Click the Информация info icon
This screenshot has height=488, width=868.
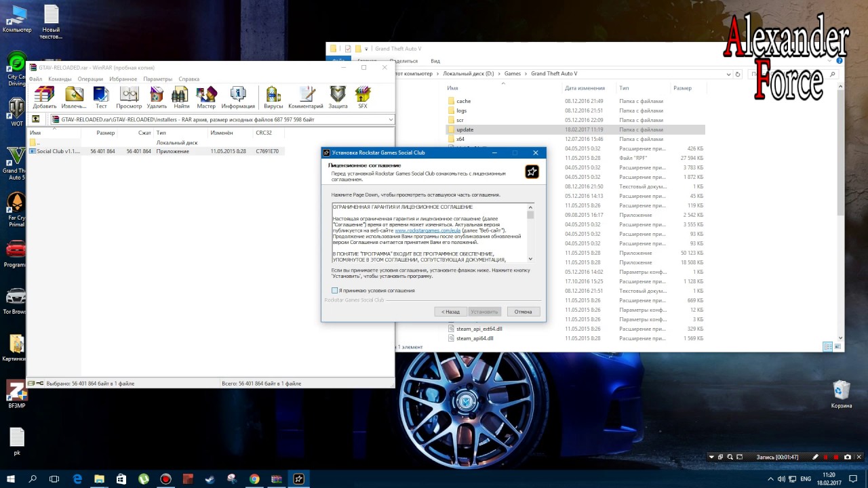[238, 97]
